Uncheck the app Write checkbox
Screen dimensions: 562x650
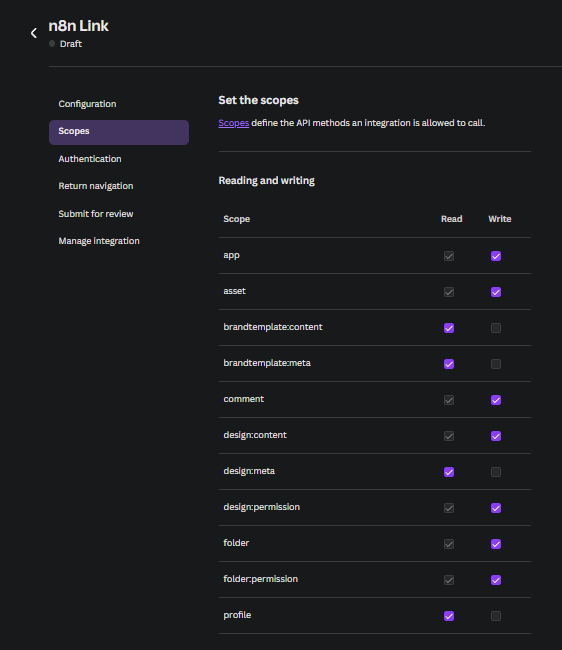(496, 256)
